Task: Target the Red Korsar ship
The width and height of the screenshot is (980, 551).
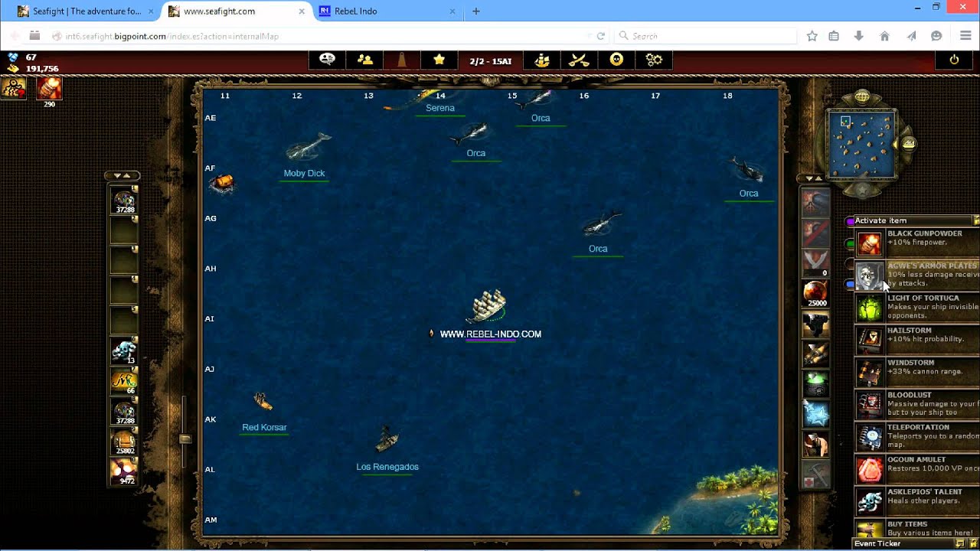Action: point(263,401)
